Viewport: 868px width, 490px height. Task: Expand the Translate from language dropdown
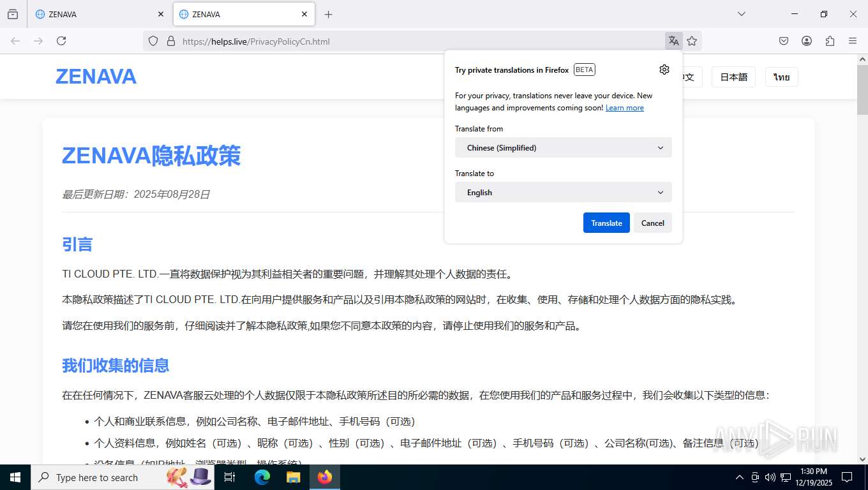(x=564, y=147)
